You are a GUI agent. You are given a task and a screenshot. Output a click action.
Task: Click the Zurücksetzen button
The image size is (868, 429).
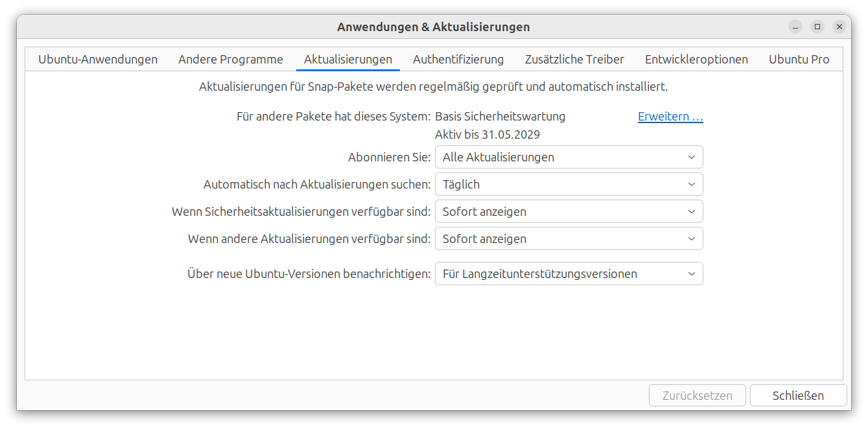coord(697,395)
